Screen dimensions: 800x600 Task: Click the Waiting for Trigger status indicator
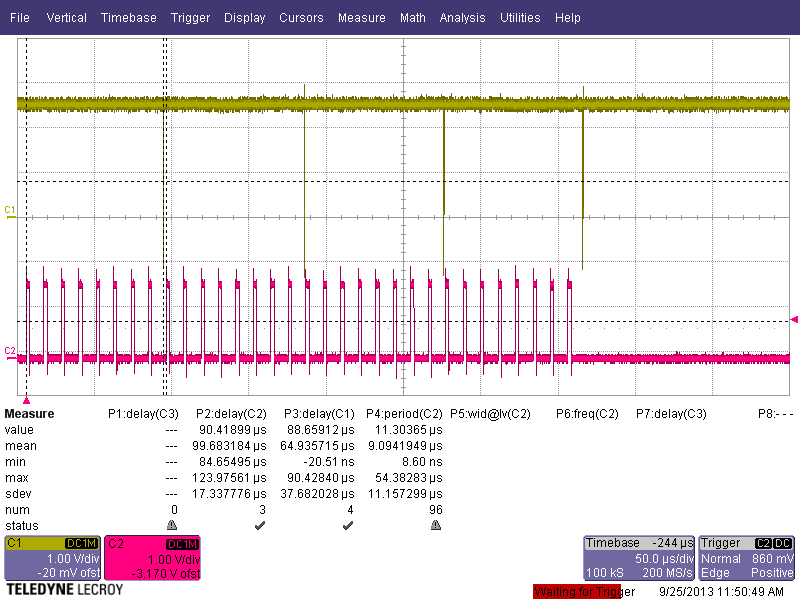[585, 592]
